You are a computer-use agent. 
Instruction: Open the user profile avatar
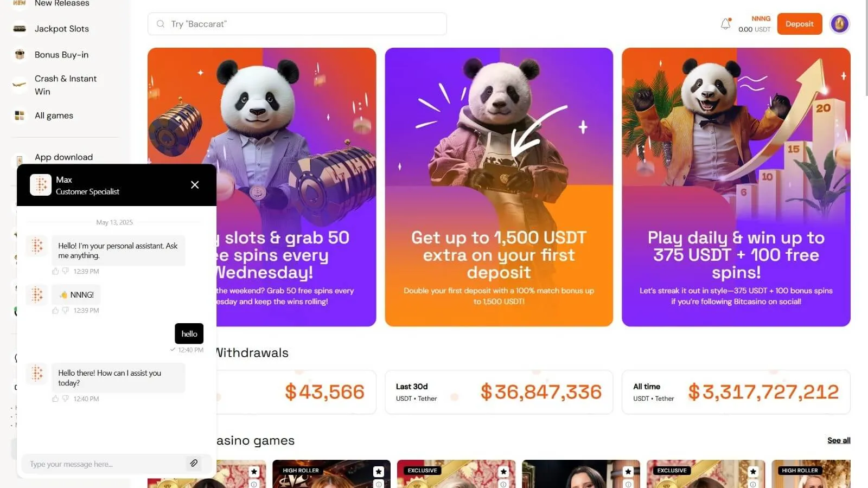(839, 24)
